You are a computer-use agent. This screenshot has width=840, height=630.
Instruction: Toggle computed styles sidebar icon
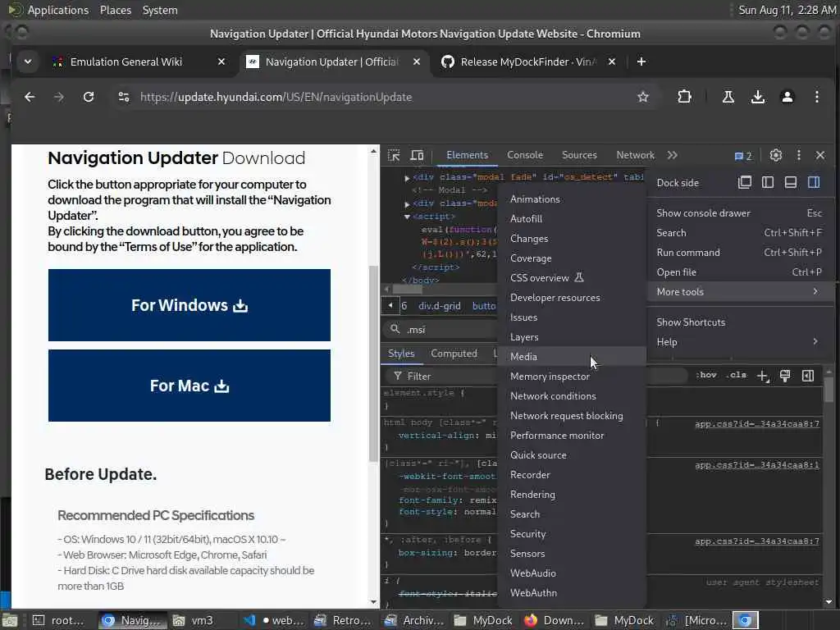tap(808, 376)
